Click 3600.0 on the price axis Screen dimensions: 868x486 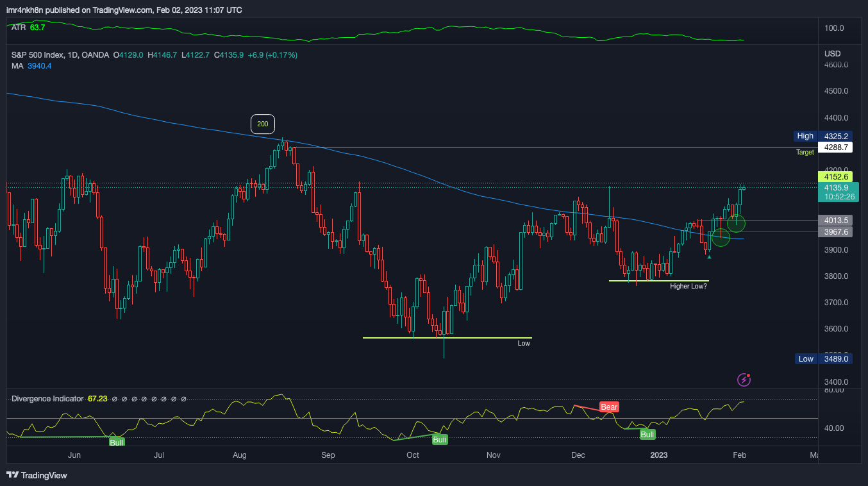[x=836, y=329]
